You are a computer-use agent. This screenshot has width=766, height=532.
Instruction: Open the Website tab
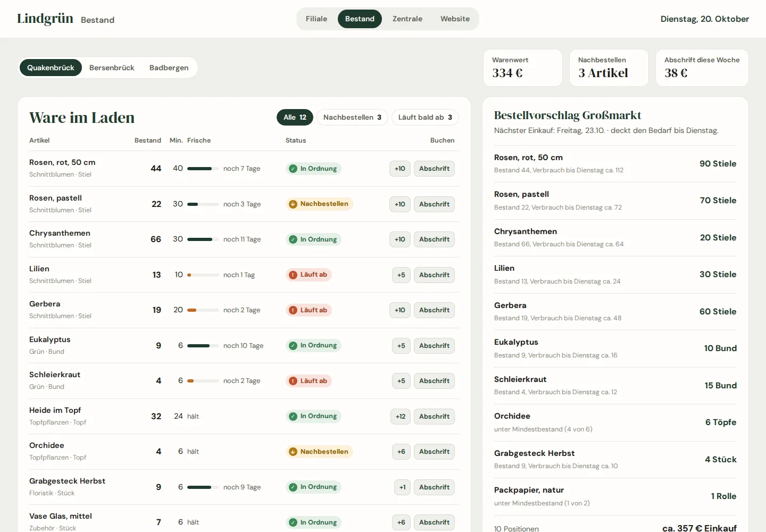coord(455,19)
